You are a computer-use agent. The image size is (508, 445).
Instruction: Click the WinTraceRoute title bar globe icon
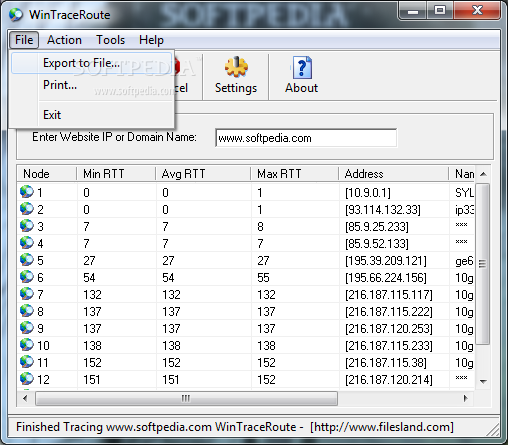(x=16, y=15)
